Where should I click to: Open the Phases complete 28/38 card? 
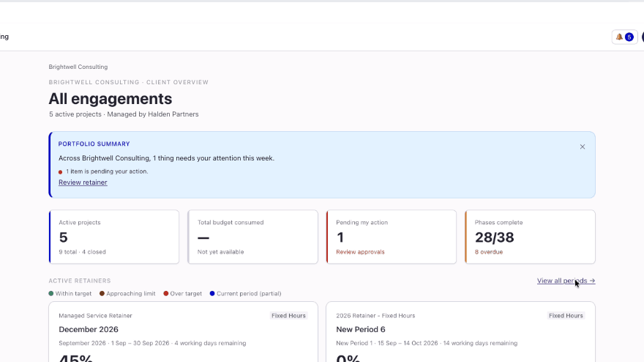(531, 237)
